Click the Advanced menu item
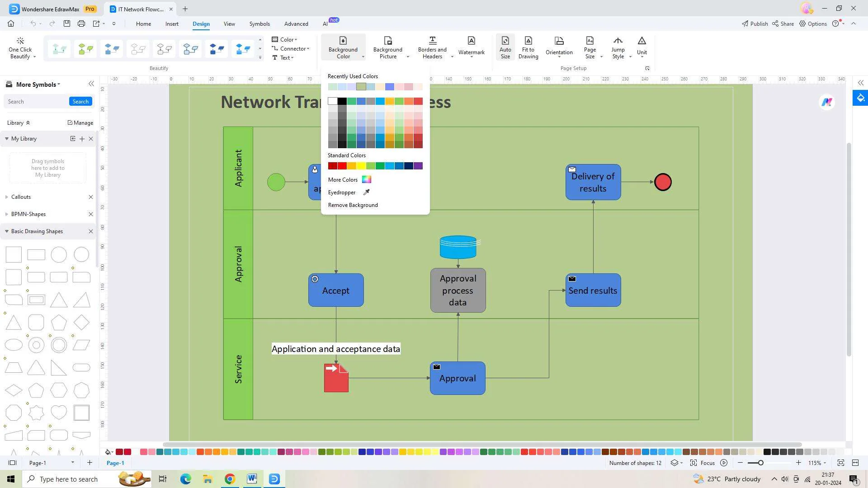 296,24
